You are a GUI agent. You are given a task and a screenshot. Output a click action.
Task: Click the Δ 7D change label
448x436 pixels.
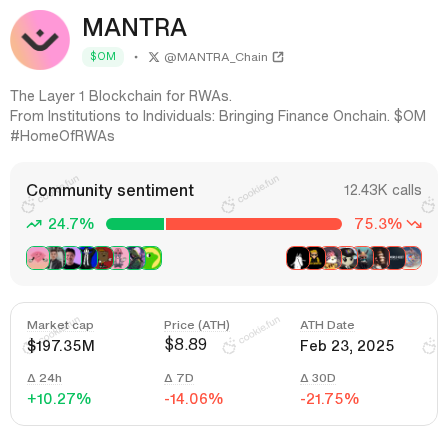(x=179, y=378)
